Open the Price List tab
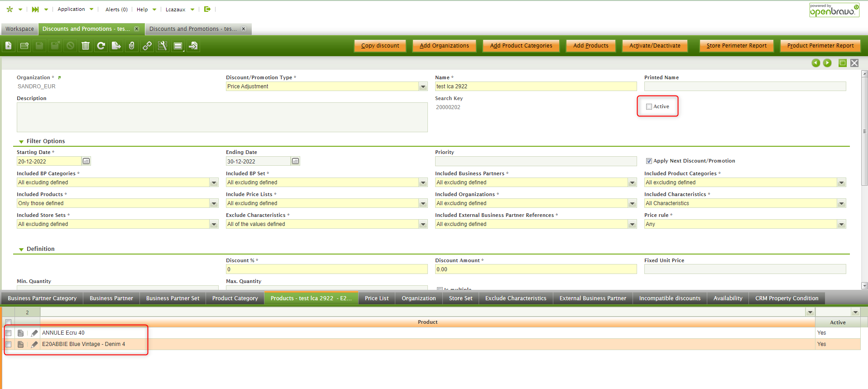Viewport: 868px width, 389px height. pyautogui.click(x=377, y=298)
